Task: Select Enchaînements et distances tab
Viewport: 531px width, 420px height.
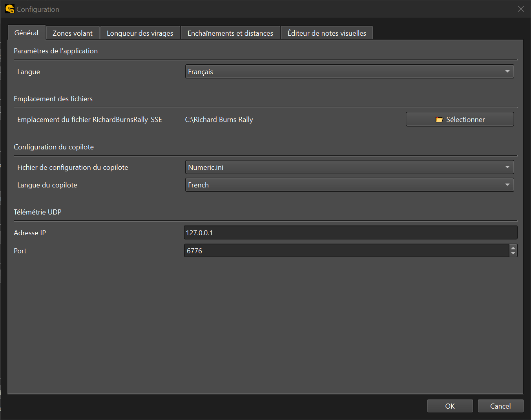Action: click(x=230, y=33)
